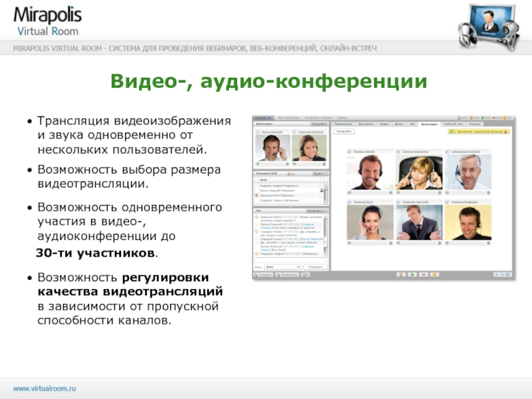Collapse Буков Алексей video with round arrow
Screen dimensions: 532x399
(x=257, y=132)
